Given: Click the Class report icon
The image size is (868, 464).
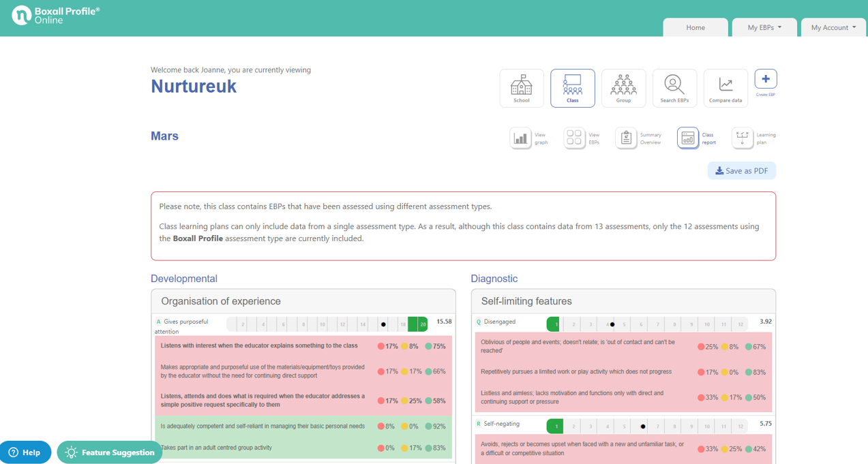Looking at the screenshot, I should click(687, 138).
